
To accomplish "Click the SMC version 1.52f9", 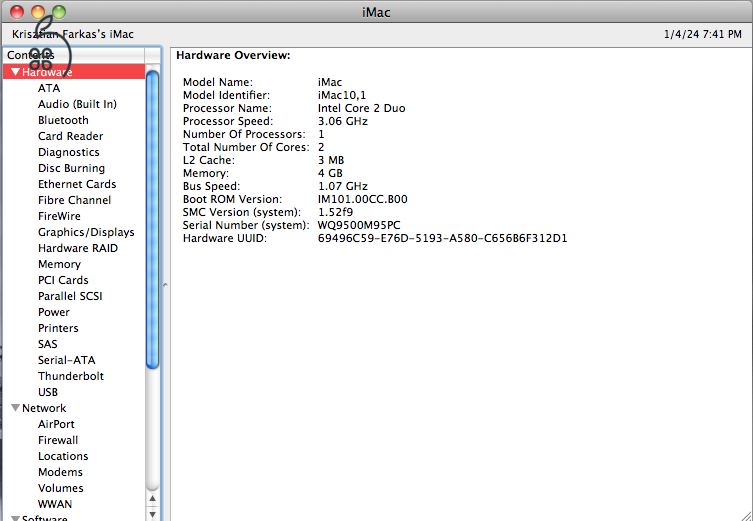I will click(335, 212).
